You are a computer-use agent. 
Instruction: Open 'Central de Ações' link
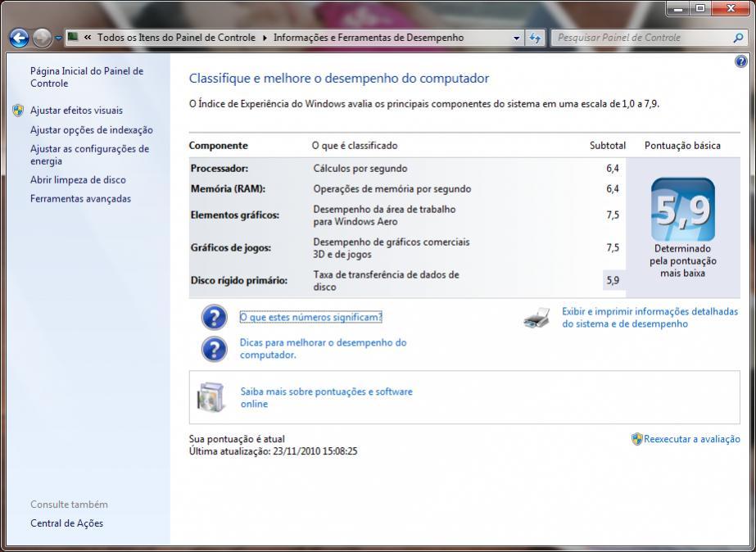[x=66, y=523]
